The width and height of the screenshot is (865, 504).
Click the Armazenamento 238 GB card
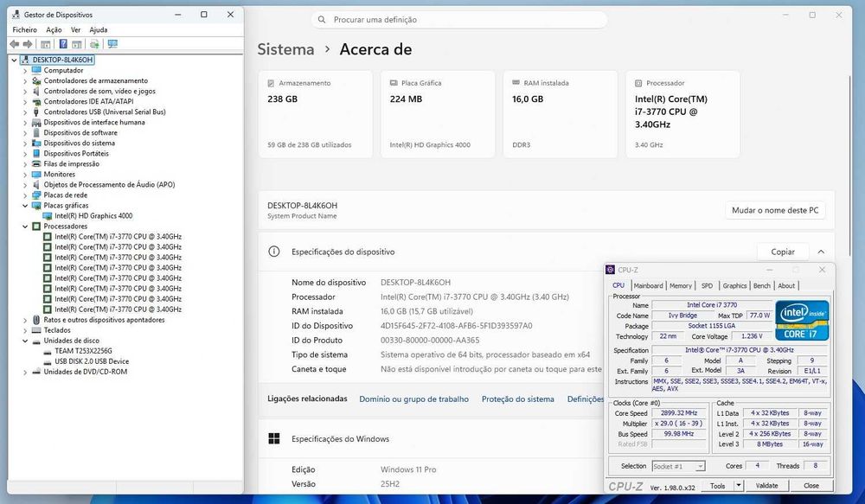pyautogui.click(x=316, y=114)
